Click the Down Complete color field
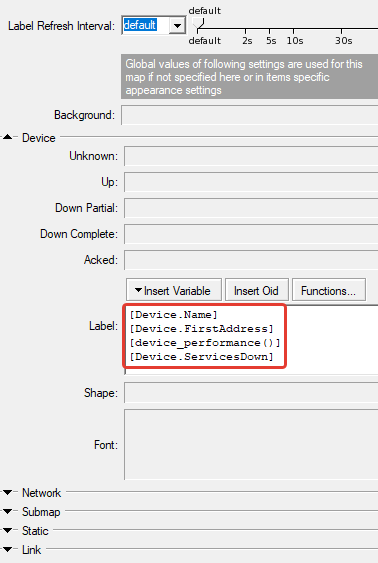This screenshot has height=563, width=378. tap(251, 234)
